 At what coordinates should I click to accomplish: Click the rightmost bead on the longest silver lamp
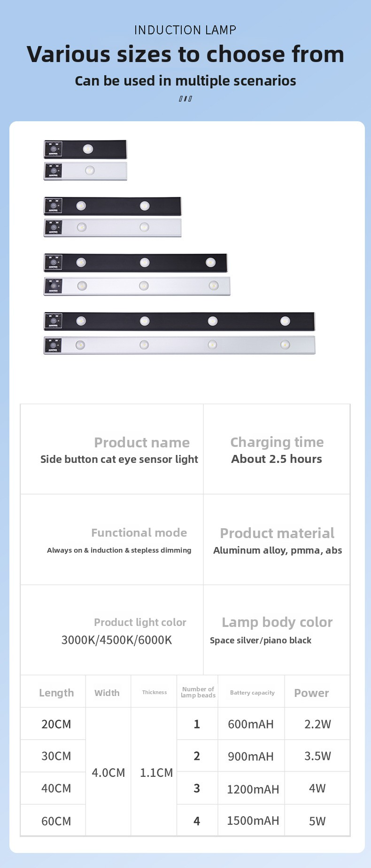pyautogui.click(x=285, y=345)
